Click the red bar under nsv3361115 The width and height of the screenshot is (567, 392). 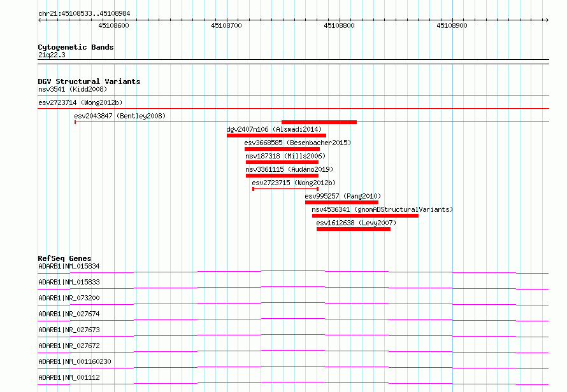[282, 176]
